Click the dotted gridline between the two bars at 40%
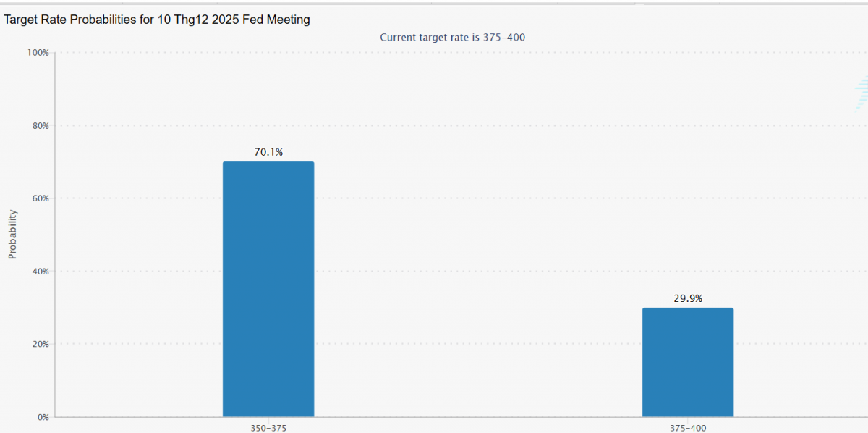 [x=477, y=272]
